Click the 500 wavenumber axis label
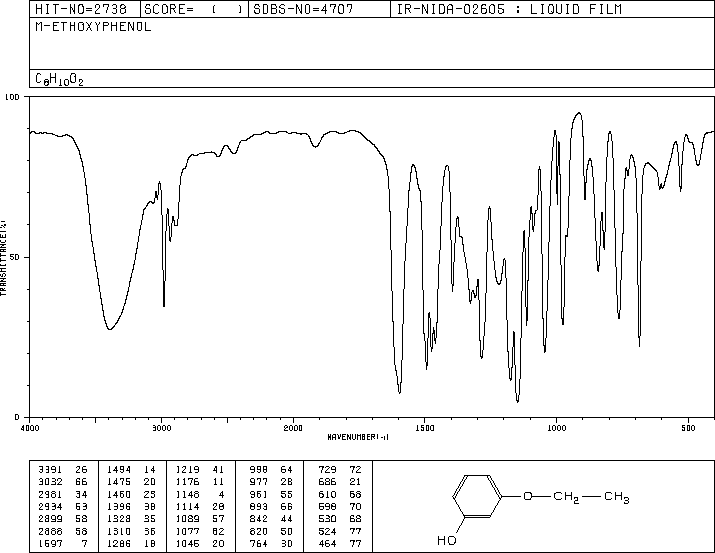 coord(688,428)
